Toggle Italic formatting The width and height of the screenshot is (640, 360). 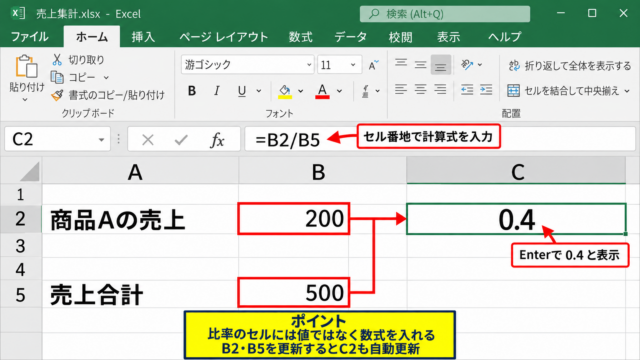[217, 91]
